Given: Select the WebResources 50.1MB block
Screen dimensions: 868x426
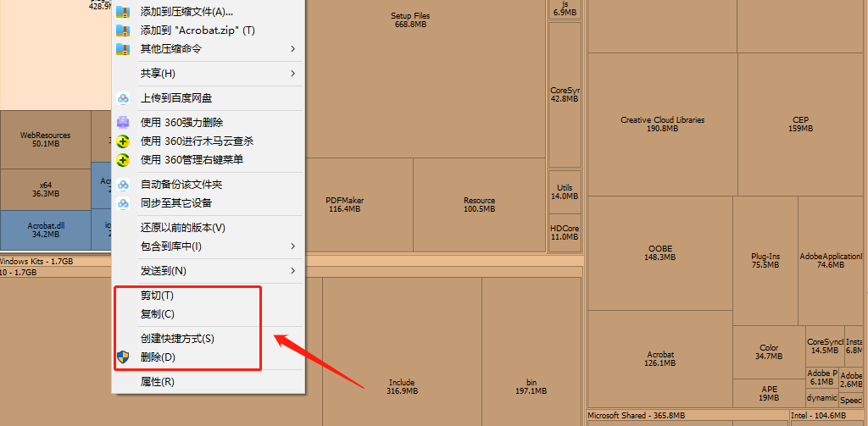Looking at the screenshot, I should point(46,140).
